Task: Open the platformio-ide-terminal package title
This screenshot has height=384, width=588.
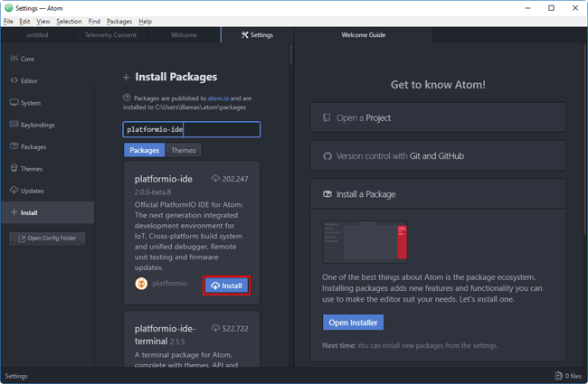Action: pos(165,335)
